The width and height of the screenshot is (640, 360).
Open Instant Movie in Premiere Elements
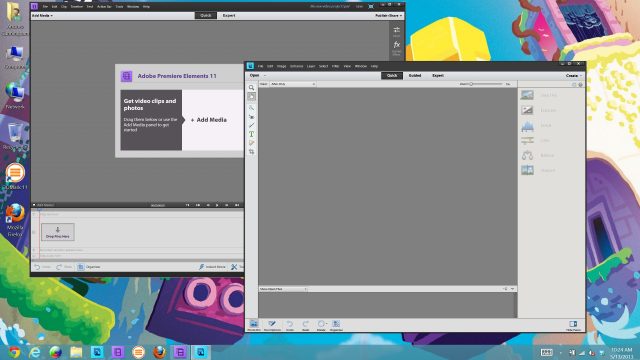coord(212,267)
